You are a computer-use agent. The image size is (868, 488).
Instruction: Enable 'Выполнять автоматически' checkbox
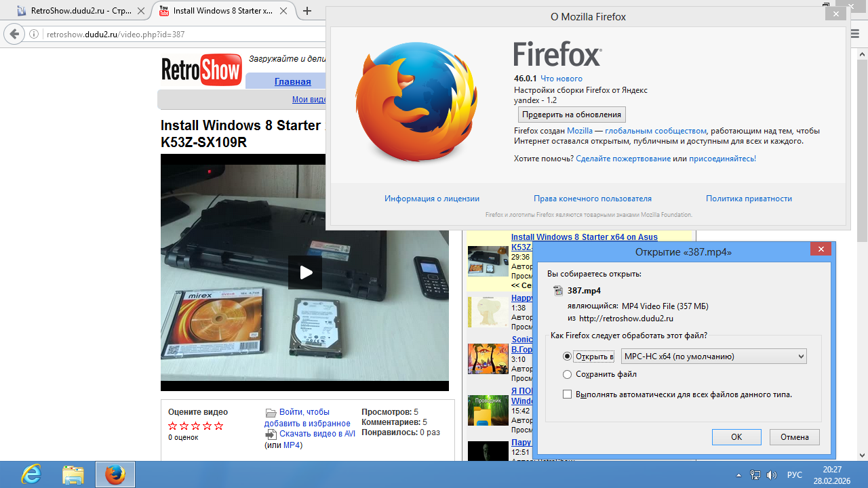[568, 394]
